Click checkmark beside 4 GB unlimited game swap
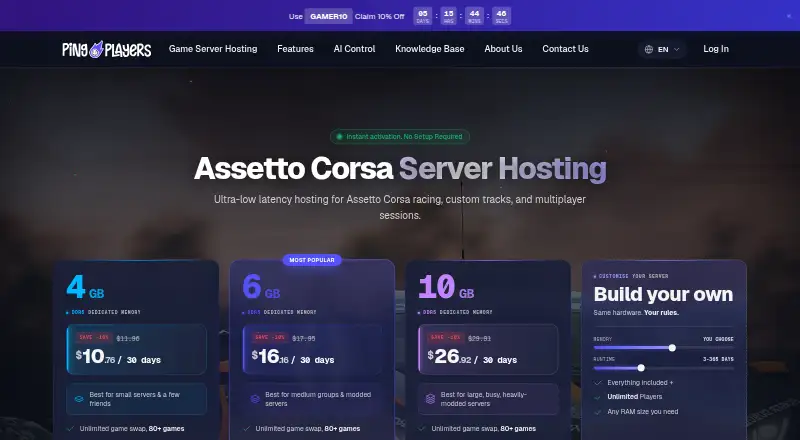Screen dimensions: 800x440 [70, 429]
